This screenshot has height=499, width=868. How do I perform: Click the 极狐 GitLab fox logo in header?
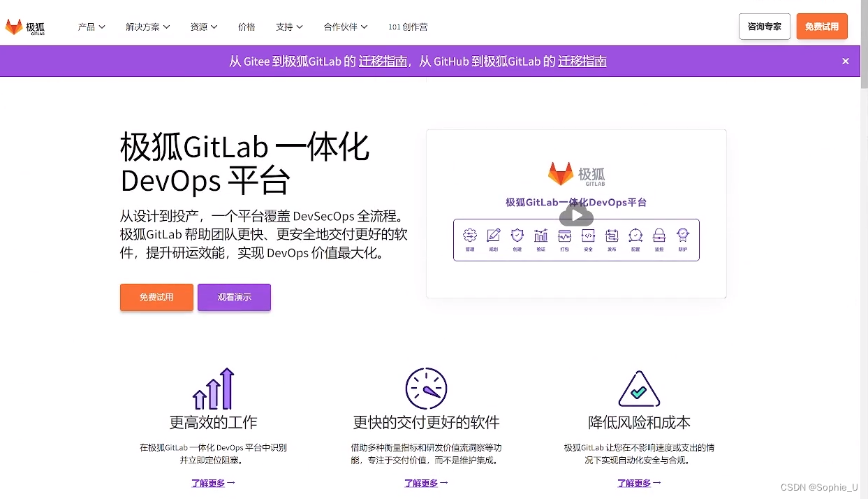(x=25, y=27)
